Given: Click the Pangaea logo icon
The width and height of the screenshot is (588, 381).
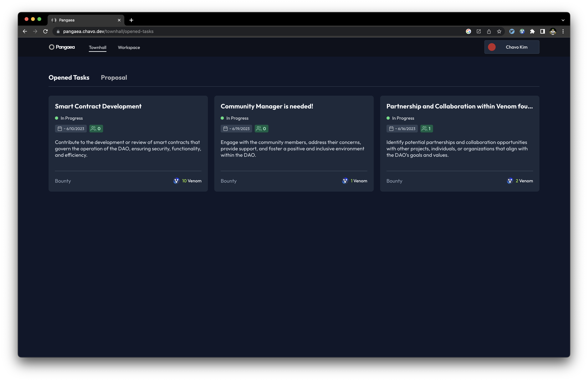Looking at the screenshot, I should (x=52, y=47).
